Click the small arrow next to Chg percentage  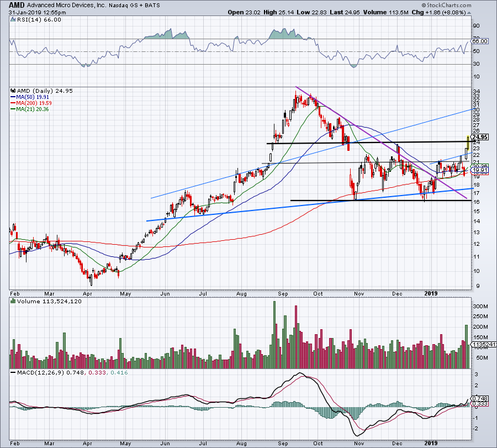[x=469, y=13]
